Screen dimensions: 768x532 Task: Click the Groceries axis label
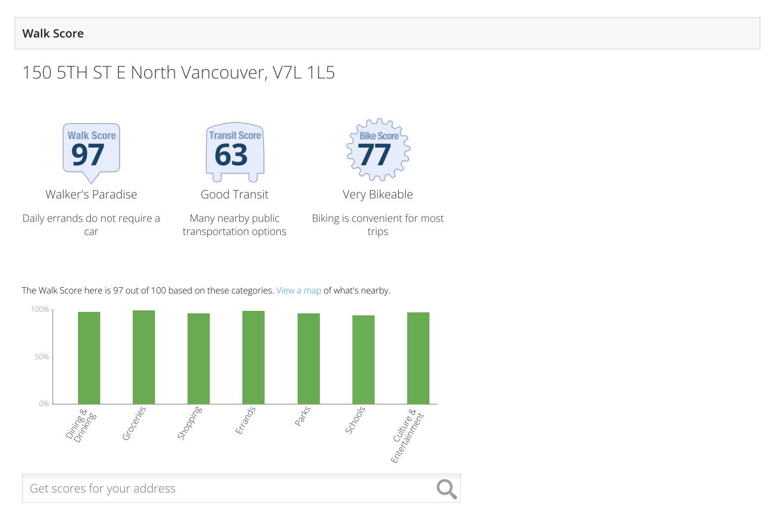point(134,423)
